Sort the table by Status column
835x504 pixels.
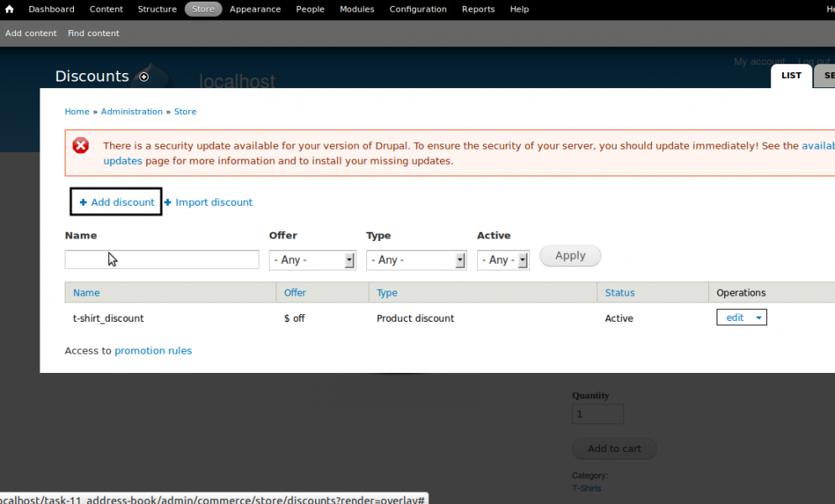pos(619,293)
